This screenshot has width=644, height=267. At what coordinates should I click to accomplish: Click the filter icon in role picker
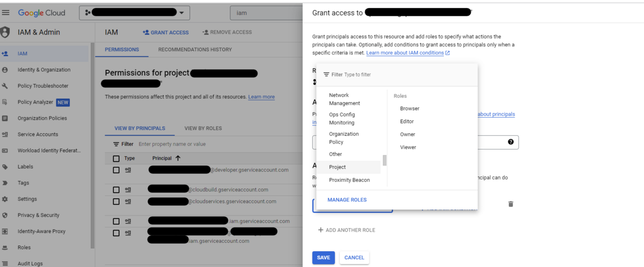pos(326,75)
